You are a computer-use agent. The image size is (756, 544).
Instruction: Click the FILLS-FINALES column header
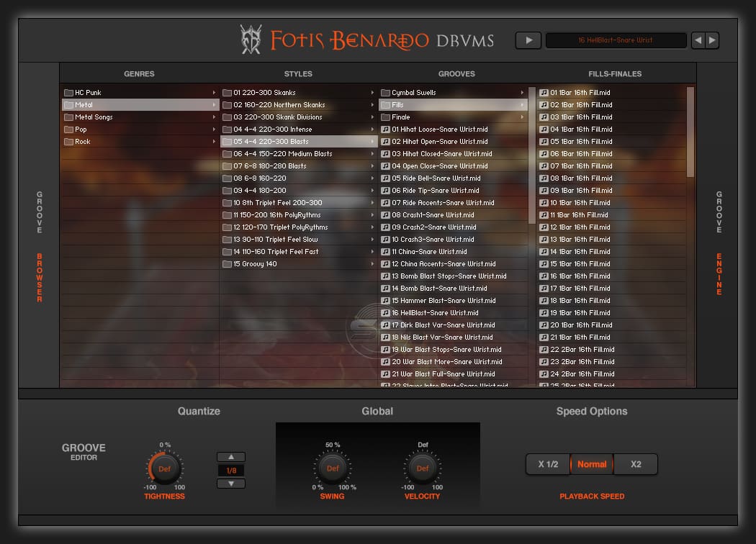click(x=615, y=73)
